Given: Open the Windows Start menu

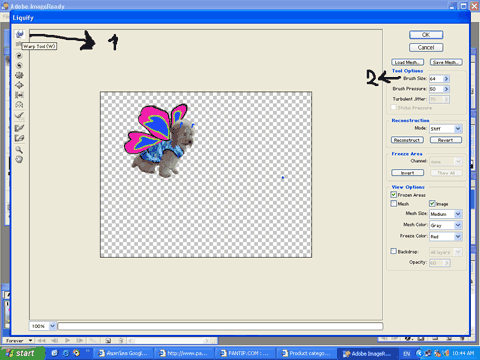Looking at the screenshot, I should pyautogui.click(x=22, y=353).
